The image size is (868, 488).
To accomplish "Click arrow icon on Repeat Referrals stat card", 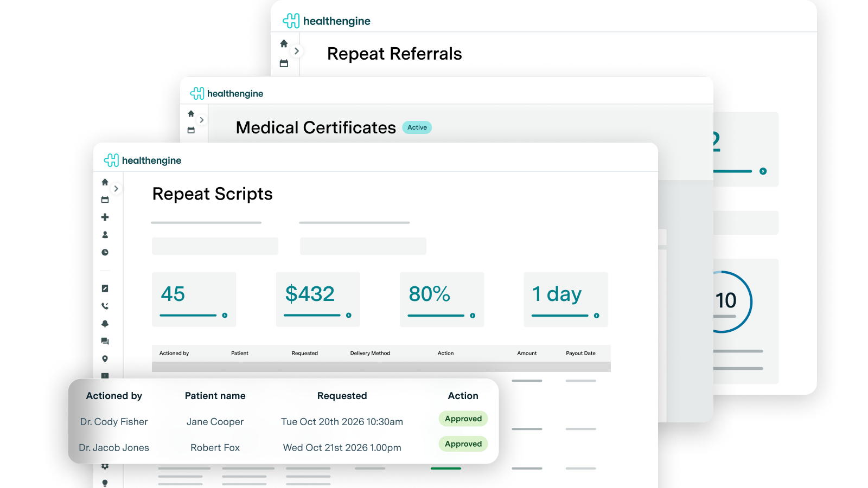I will 763,171.
